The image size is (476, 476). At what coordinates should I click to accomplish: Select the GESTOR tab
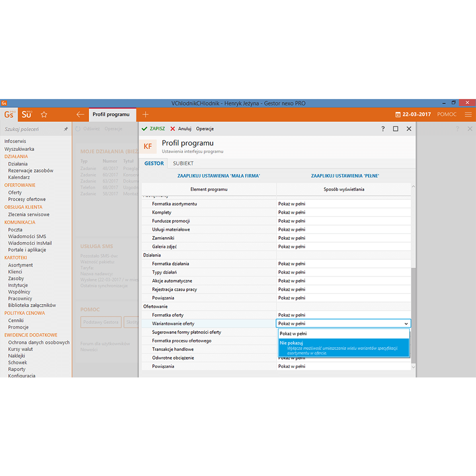(x=154, y=163)
